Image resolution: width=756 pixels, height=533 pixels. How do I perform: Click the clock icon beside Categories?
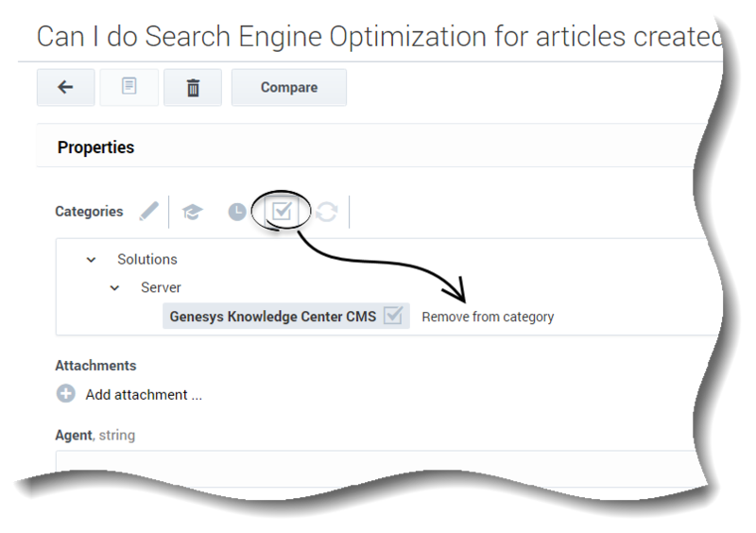(237, 212)
